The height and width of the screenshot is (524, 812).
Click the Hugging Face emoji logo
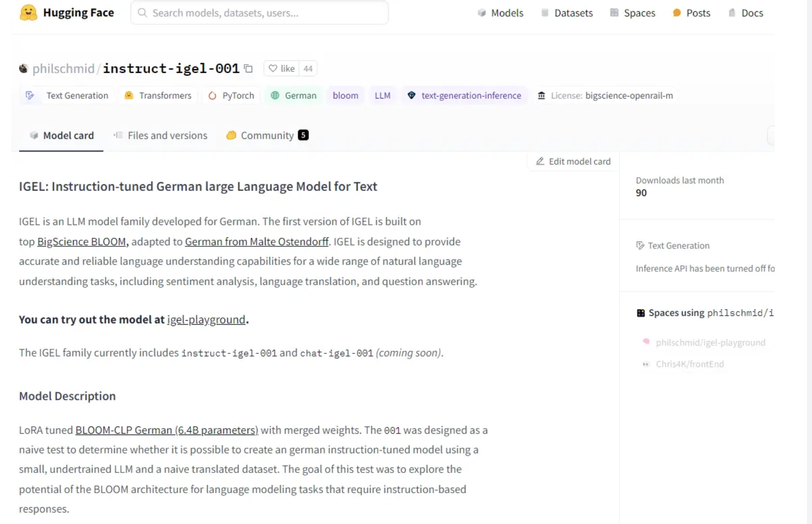coord(28,13)
